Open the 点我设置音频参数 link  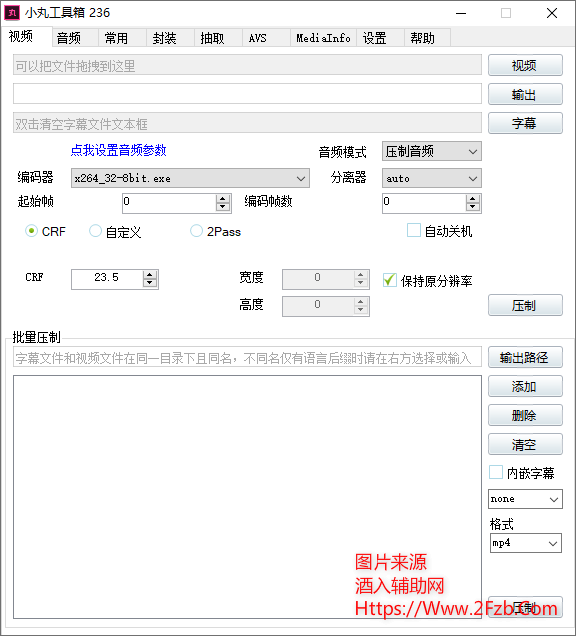[118, 150]
